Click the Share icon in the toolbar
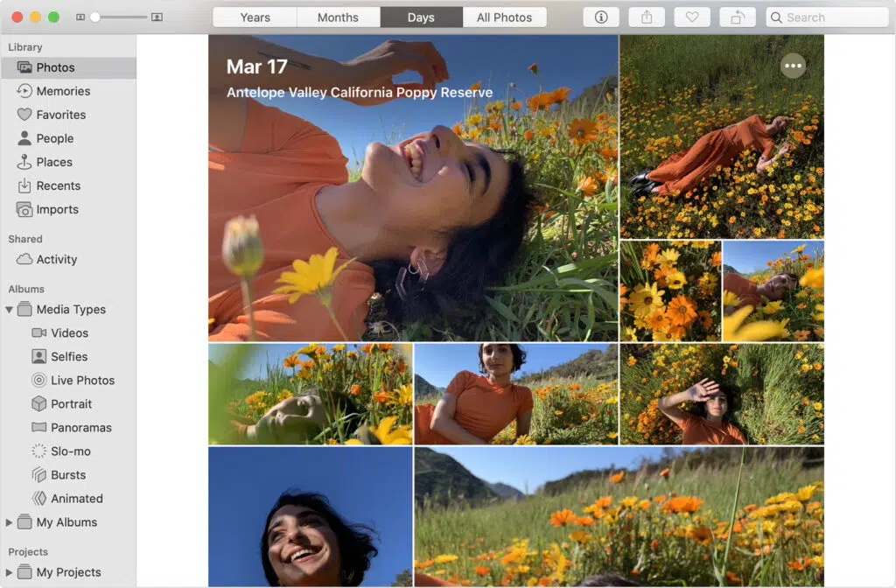This screenshot has height=588, width=896. [x=647, y=17]
